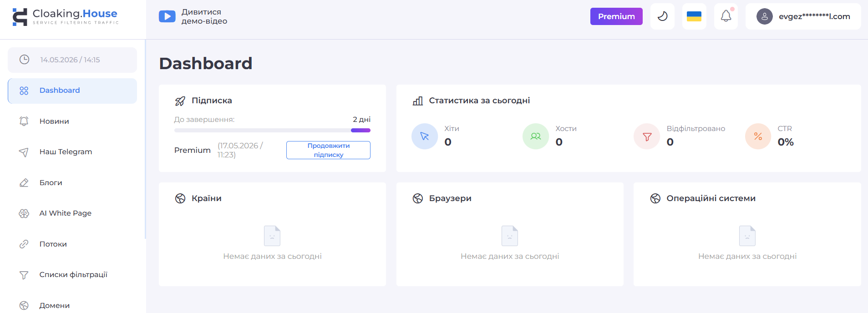Click Немає даних text in Браузери card
The image size is (868, 313).
[510, 256]
